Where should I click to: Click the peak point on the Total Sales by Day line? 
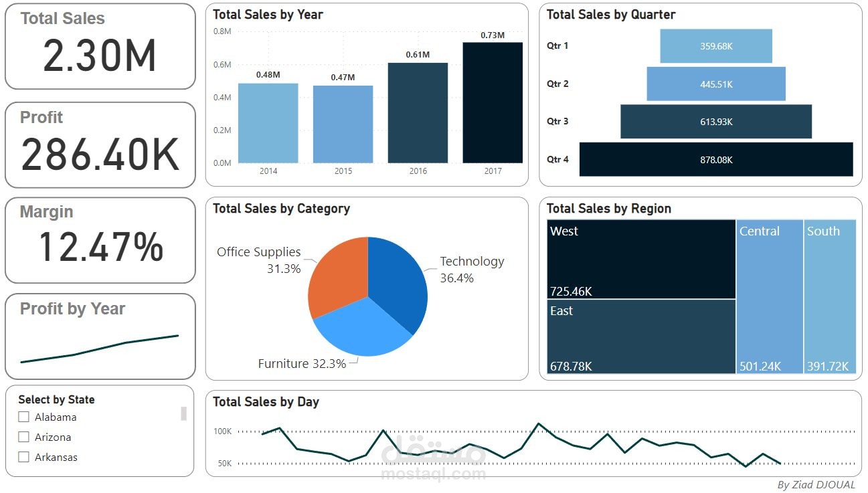tap(539, 423)
